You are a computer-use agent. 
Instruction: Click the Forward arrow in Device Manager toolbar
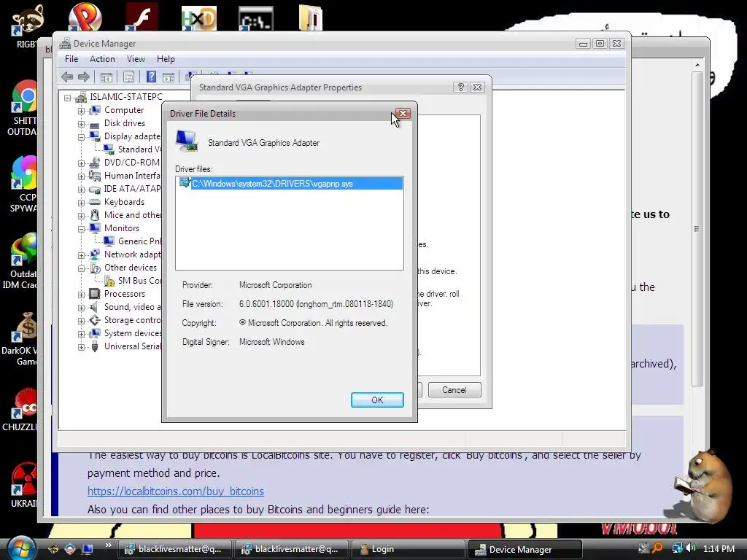84,77
